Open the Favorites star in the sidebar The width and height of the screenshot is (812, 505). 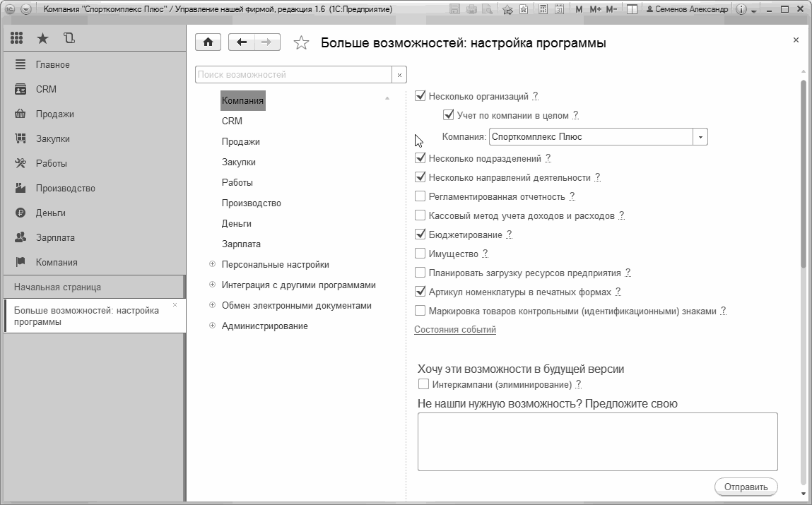pyautogui.click(x=42, y=37)
